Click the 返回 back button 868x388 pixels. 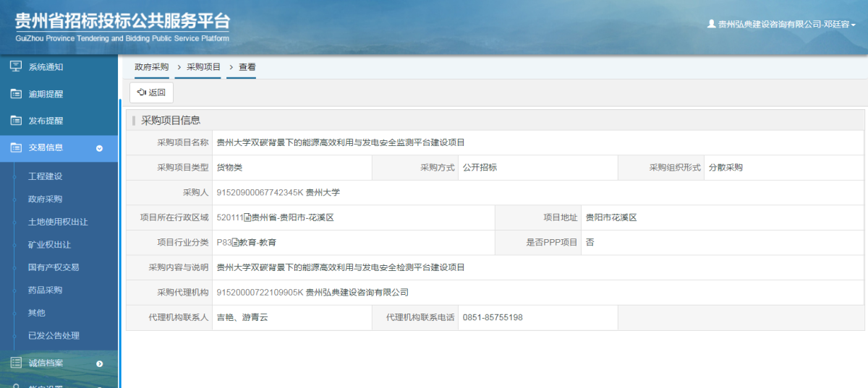[x=152, y=92]
